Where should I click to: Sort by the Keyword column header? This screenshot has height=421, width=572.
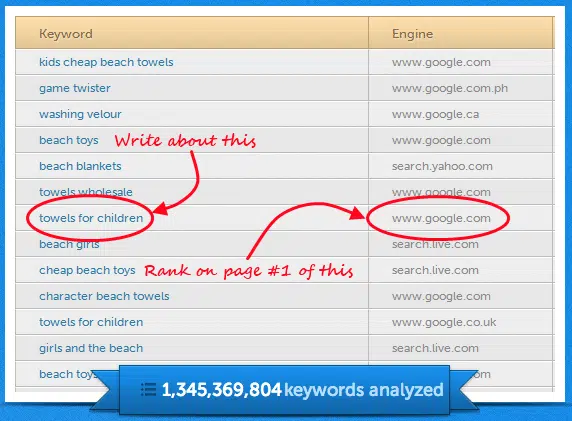point(66,34)
